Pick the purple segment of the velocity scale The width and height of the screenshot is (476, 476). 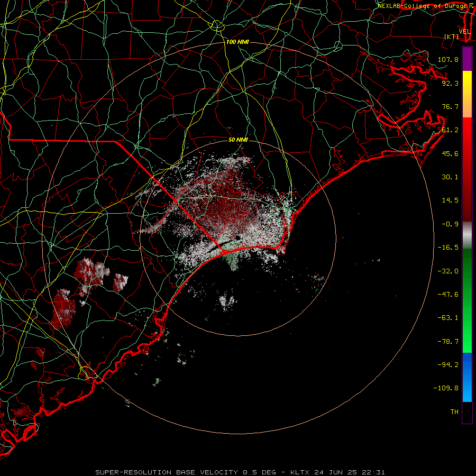467,59
